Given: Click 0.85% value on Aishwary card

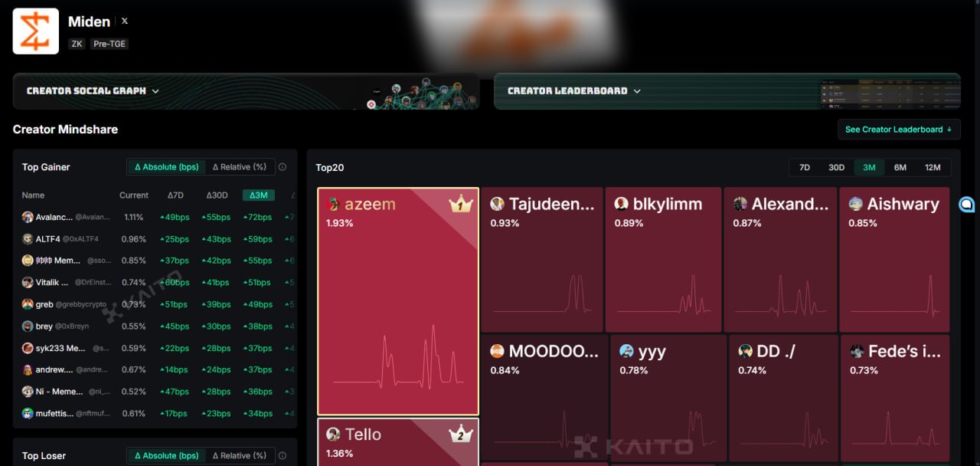Looking at the screenshot, I should (863, 223).
